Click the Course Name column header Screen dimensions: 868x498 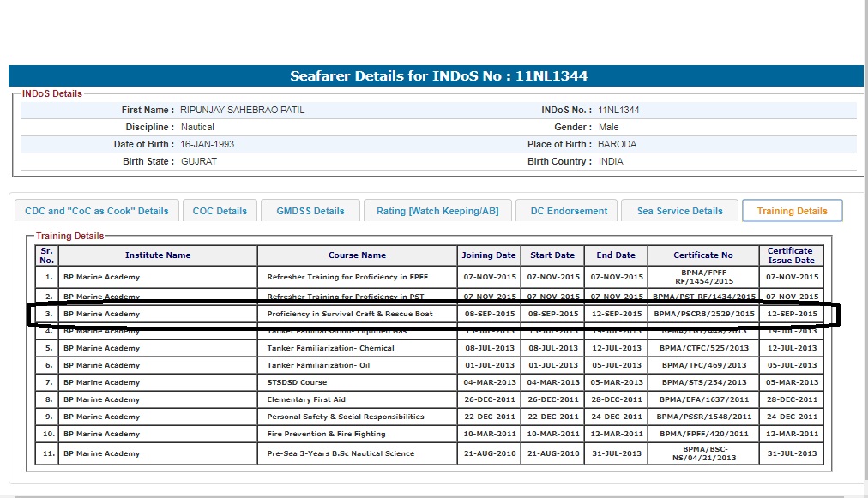[x=357, y=255]
